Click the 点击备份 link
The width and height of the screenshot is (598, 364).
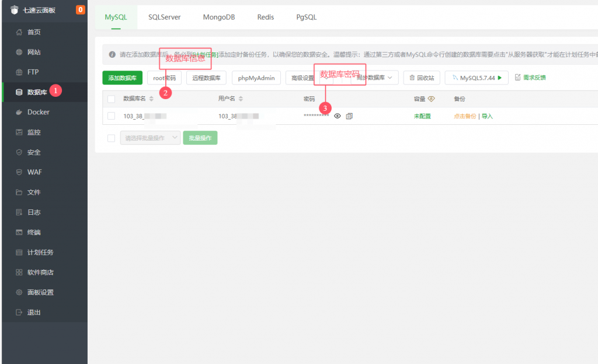[465, 116]
